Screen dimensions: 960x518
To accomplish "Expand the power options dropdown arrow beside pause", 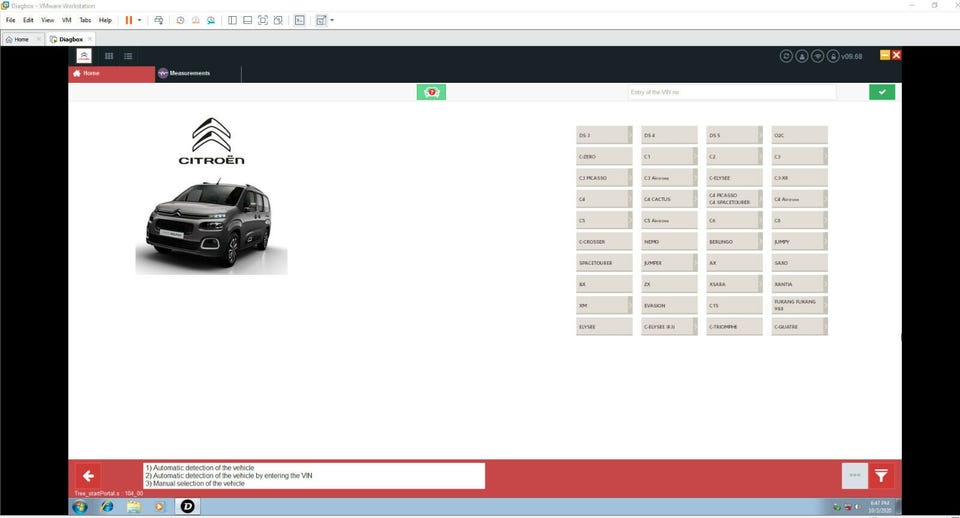I will tap(139, 20).
